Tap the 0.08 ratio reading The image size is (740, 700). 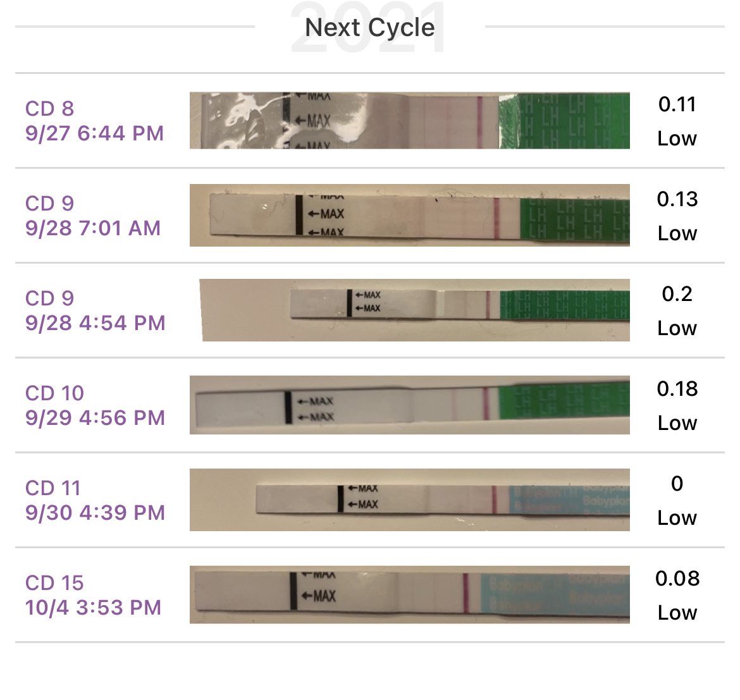[x=677, y=579]
